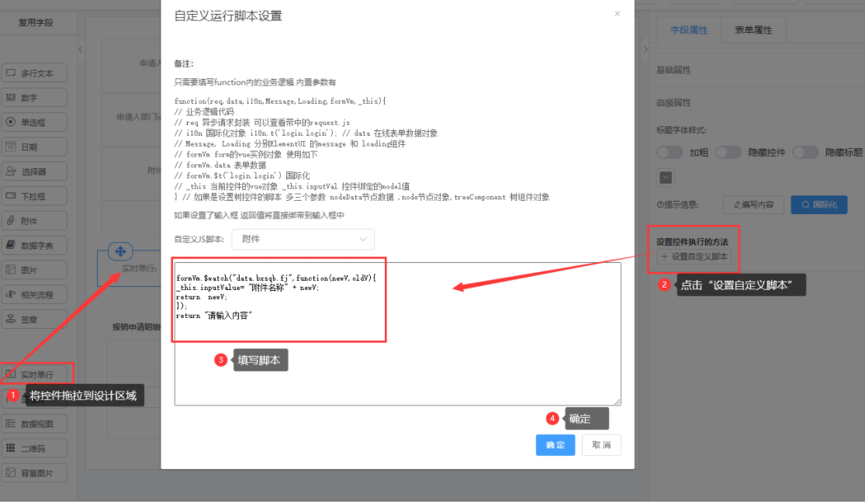Click the 实时单行 field in the design area

coord(130,268)
